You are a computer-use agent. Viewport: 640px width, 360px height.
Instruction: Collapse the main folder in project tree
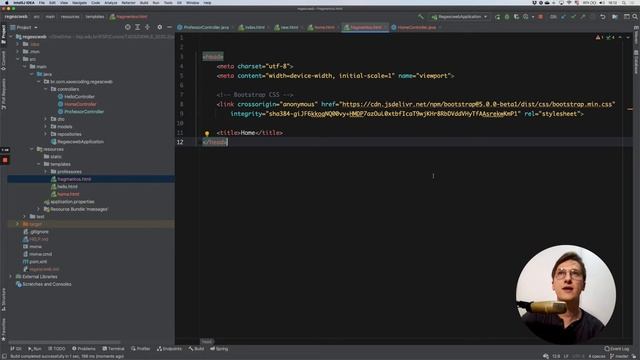pos(25,67)
